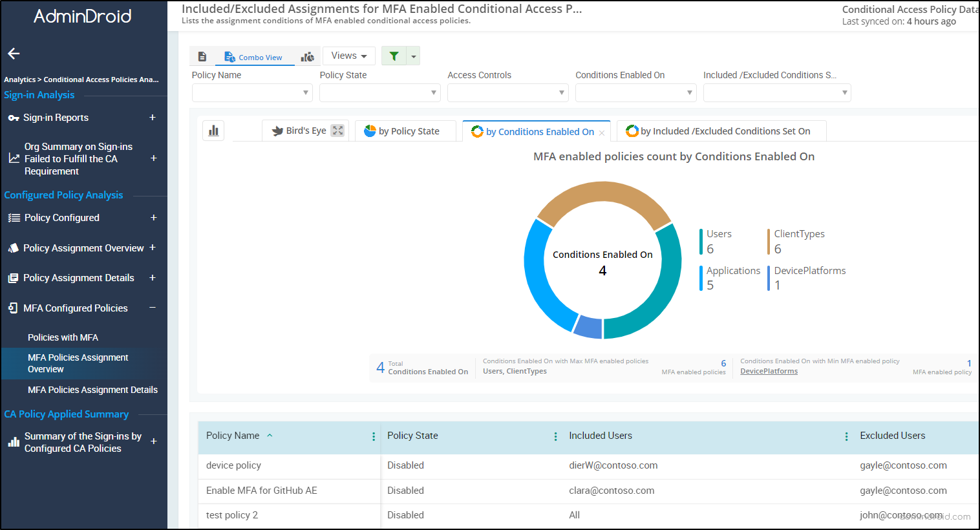Switch to the by Policy State tab
Viewport: 980px width, 530px height.
pyautogui.click(x=405, y=131)
